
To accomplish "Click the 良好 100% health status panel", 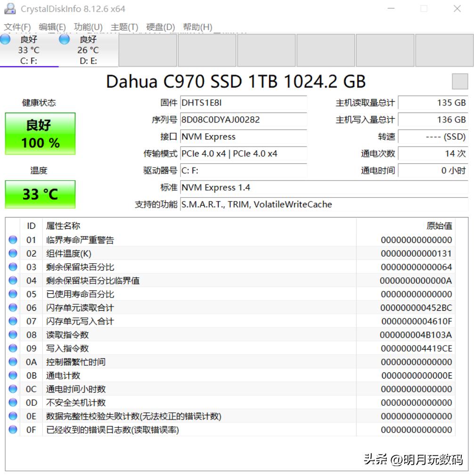I will click(40, 134).
